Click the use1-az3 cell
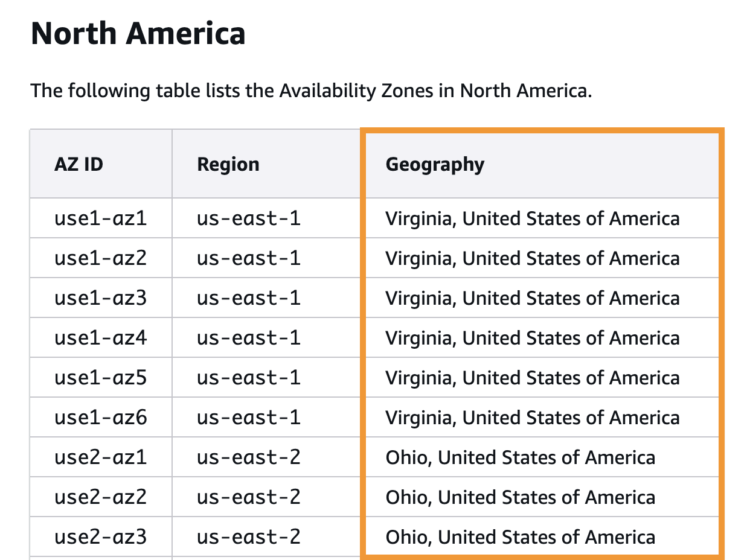The height and width of the screenshot is (560, 750). (100, 297)
